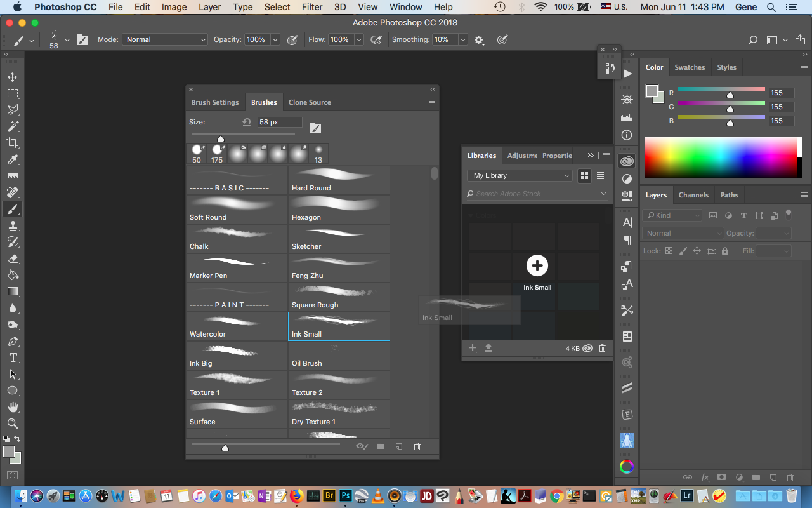Switch Libraries to list view
Screen dimensions: 812x508
pyautogui.click(x=600, y=175)
